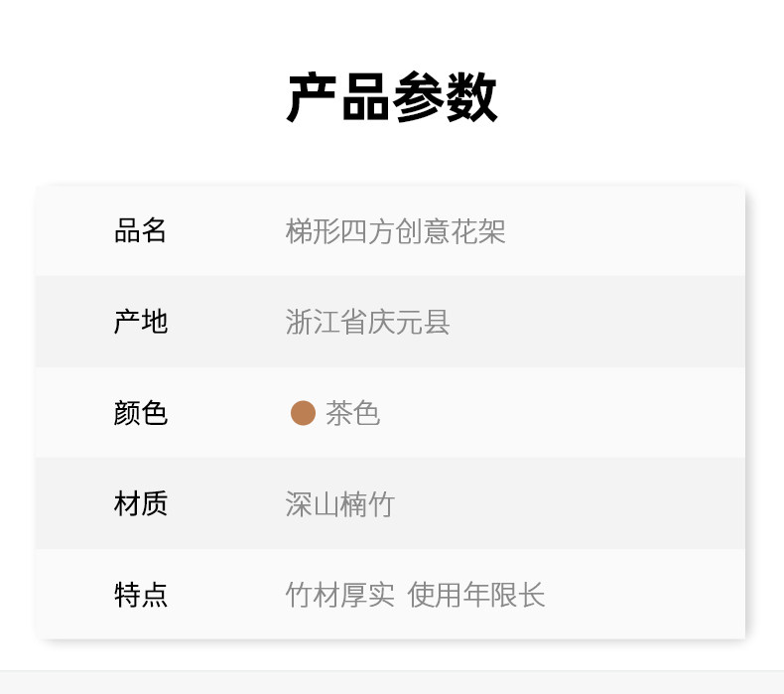Click the 参数 half of the title
Viewport: 784px width, 694px height.
pyautogui.click(x=445, y=98)
